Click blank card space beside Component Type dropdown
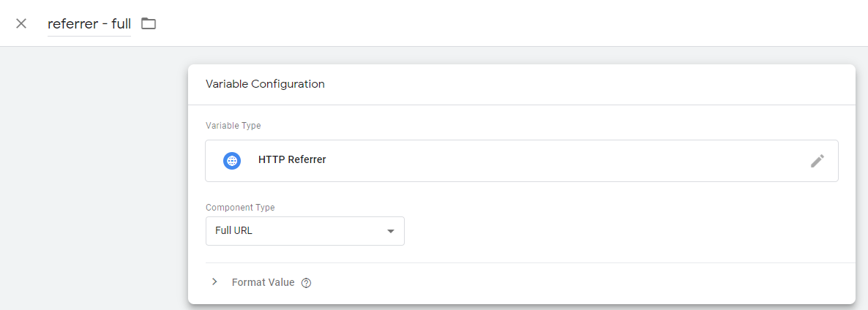Screen dimensions: 868x310 pyautogui.click(x=622, y=231)
